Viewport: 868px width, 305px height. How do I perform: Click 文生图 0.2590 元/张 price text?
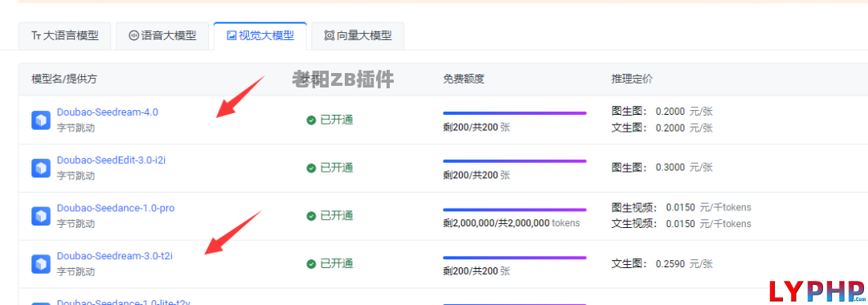[x=662, y=264]
